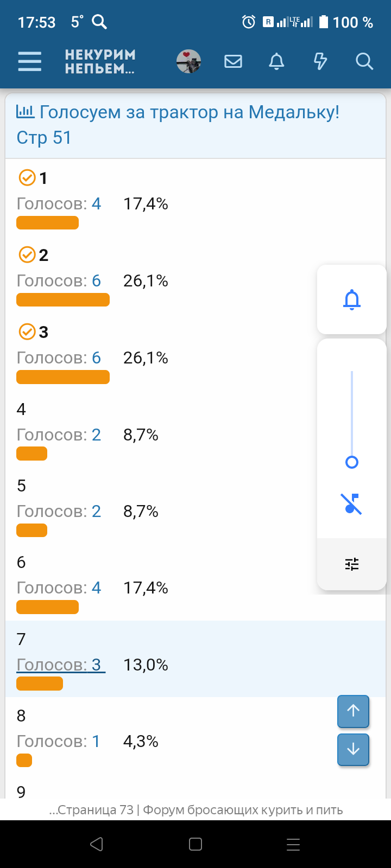Open the private messages envelope icon
This screenshot has width=391, height=868.
[233, 61]
